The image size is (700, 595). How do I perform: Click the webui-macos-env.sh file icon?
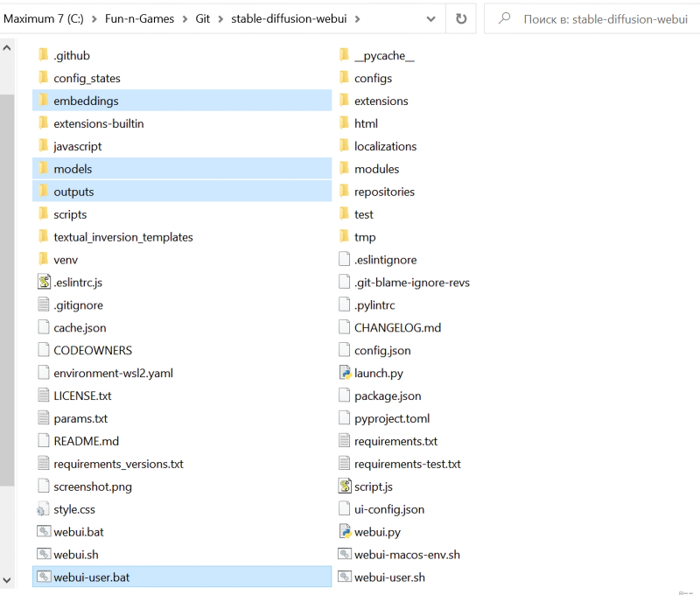(x=346, y=555)
